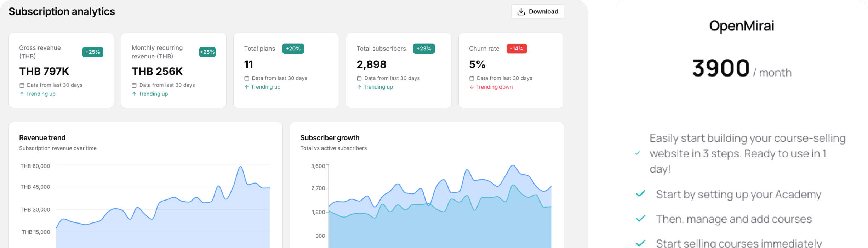Click the 2,700 axis label
The height and width of the screenshot is (248, 868).
[x=318, y=188]
